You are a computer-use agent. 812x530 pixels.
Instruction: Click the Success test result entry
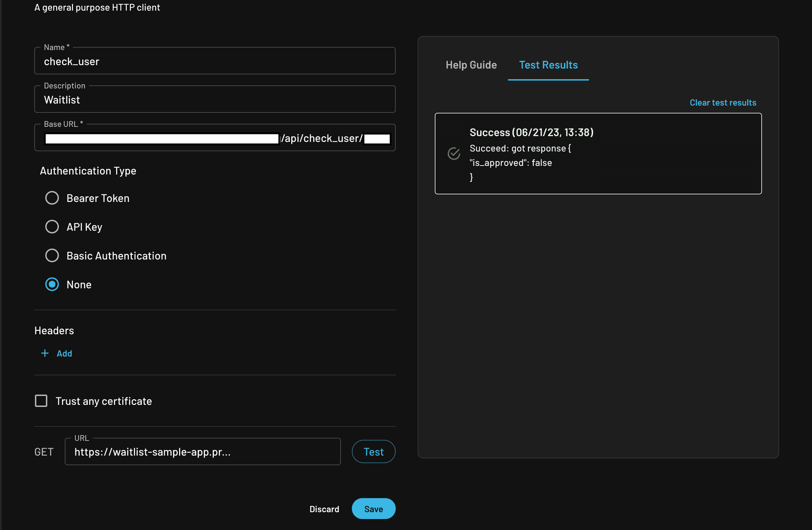(x=598, y=154)
